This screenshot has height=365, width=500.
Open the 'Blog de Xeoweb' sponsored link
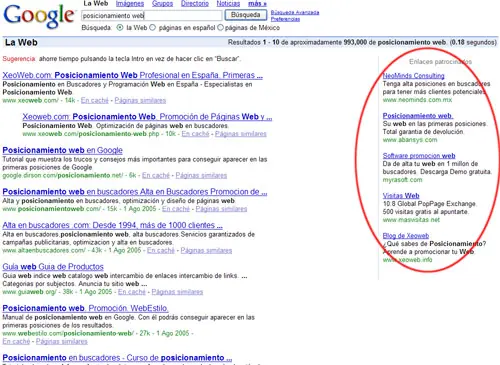[x=406, y=236]
